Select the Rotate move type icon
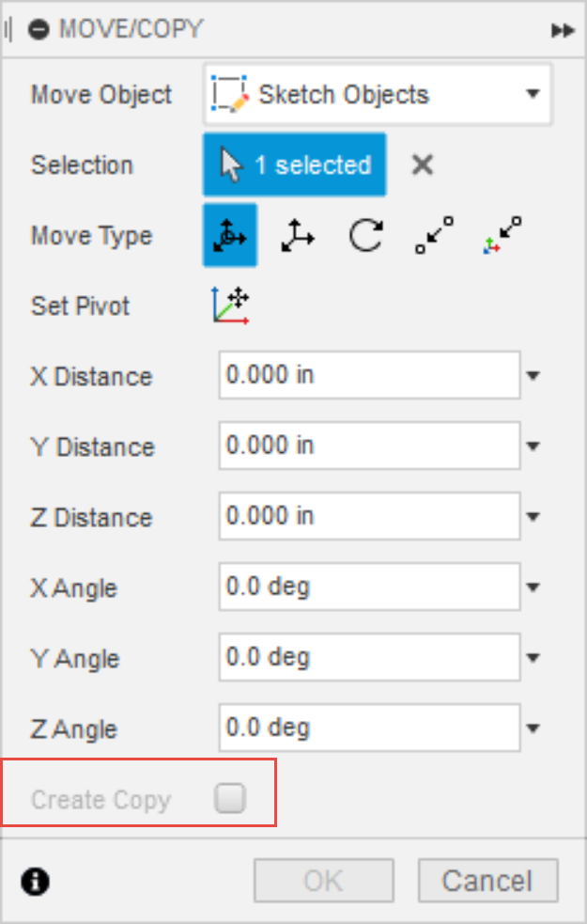 point(364,236)
